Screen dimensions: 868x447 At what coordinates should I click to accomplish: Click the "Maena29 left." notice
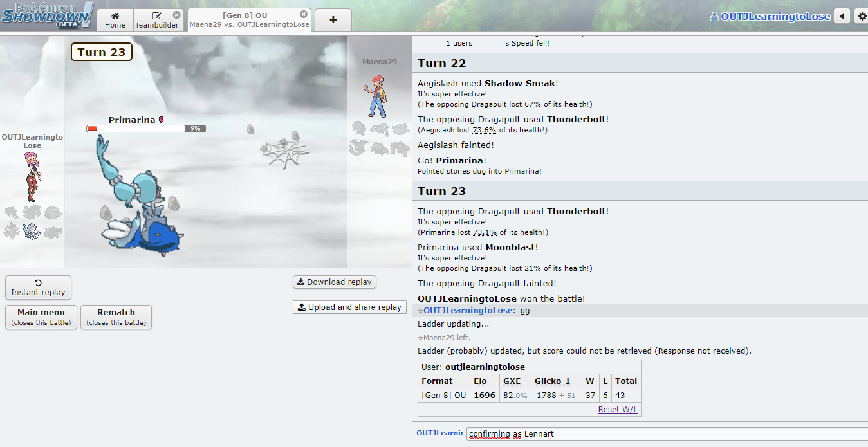pyautogui.click(x=444, y=338)
